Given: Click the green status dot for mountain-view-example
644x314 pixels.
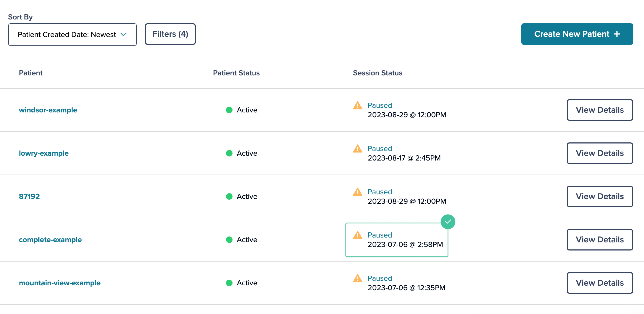Looking at the screenshot, I should (x=229, y=283).
